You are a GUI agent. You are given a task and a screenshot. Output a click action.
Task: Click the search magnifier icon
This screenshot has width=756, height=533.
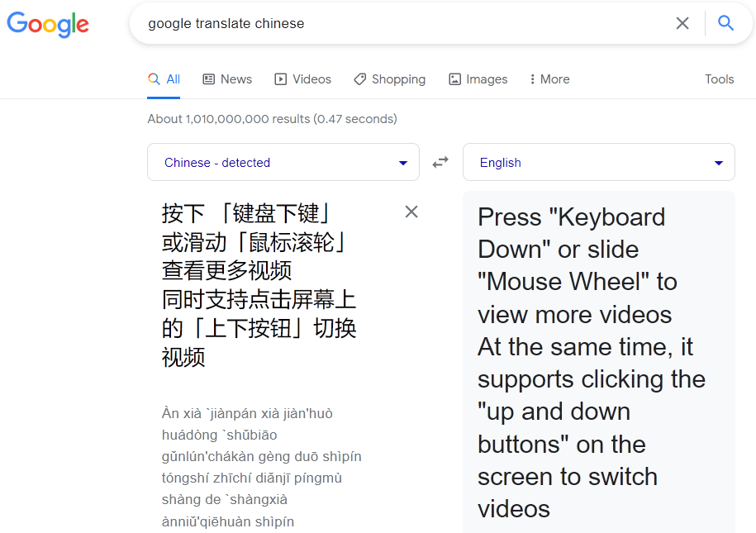pyautogui.click(x=725, y=23)
